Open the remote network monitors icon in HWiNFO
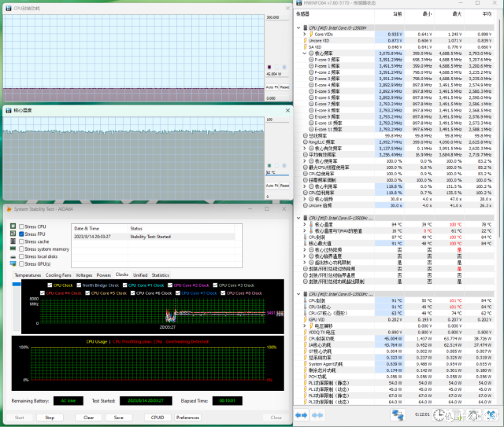Image resolution: width=504 pixels, height=427 pixels. point(398,415)
